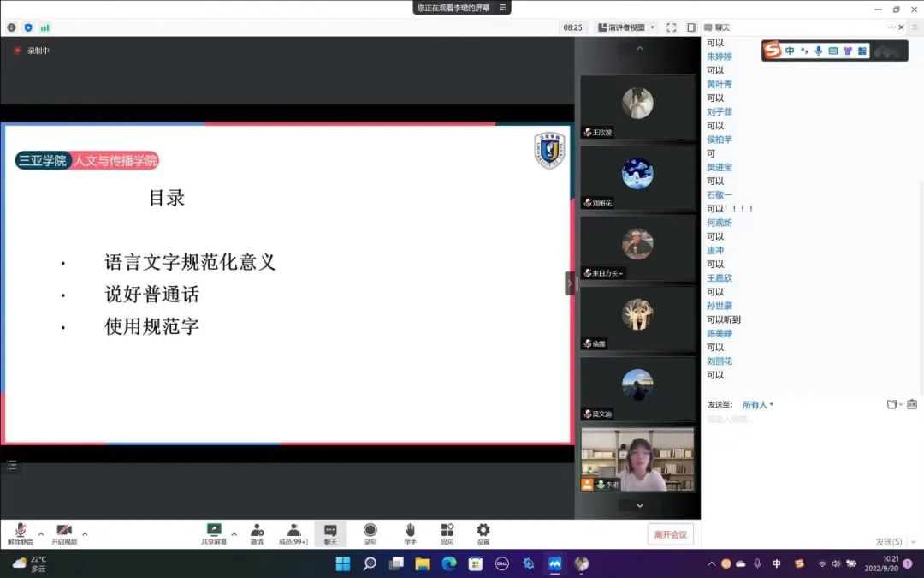The image size is (924, 578).
Task: Open Windows Start menu on taskbar
Action: point(343,563)
